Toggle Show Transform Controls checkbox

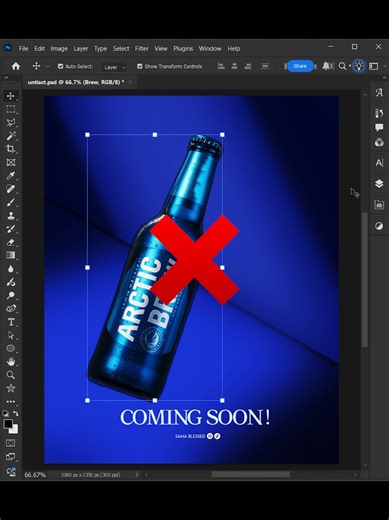point(140,66)
